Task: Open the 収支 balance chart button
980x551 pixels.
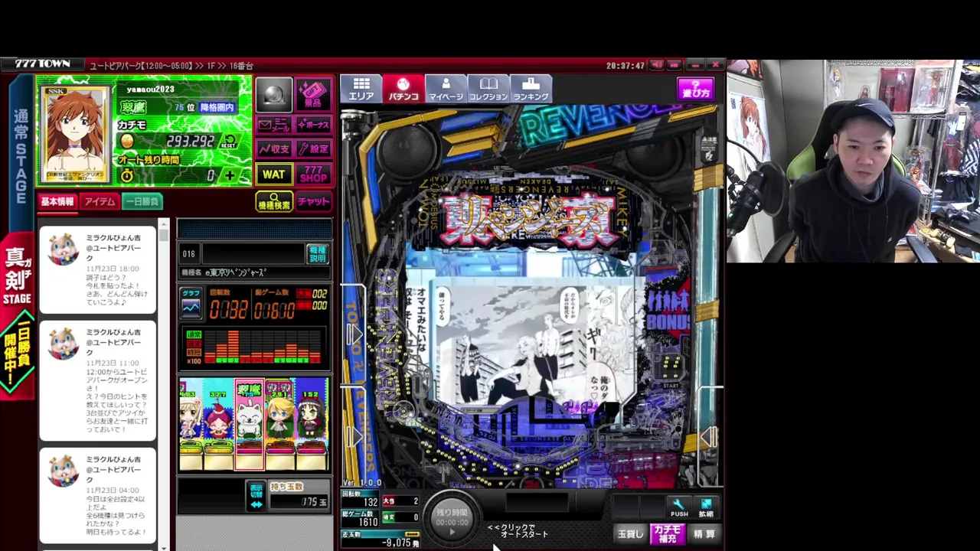Action: [x=274, y=148]
